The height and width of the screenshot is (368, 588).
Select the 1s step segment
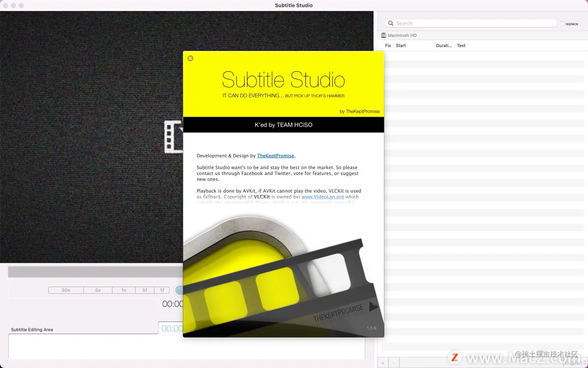pyautogui.click(x=124, y=290)
